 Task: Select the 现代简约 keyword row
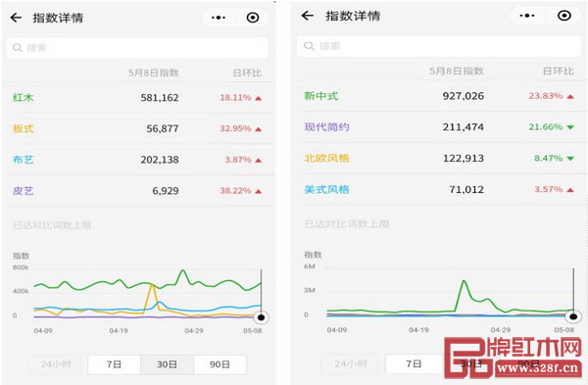point(439,127)
